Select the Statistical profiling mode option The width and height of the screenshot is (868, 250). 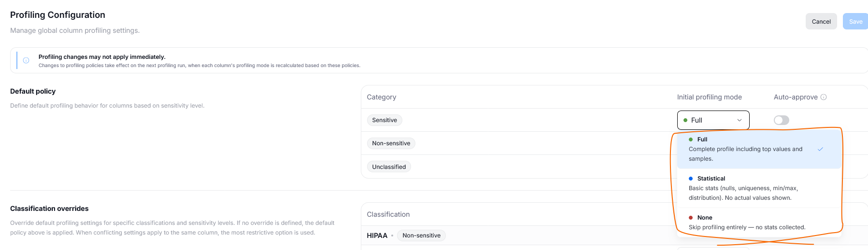click(x=759, y=188)
